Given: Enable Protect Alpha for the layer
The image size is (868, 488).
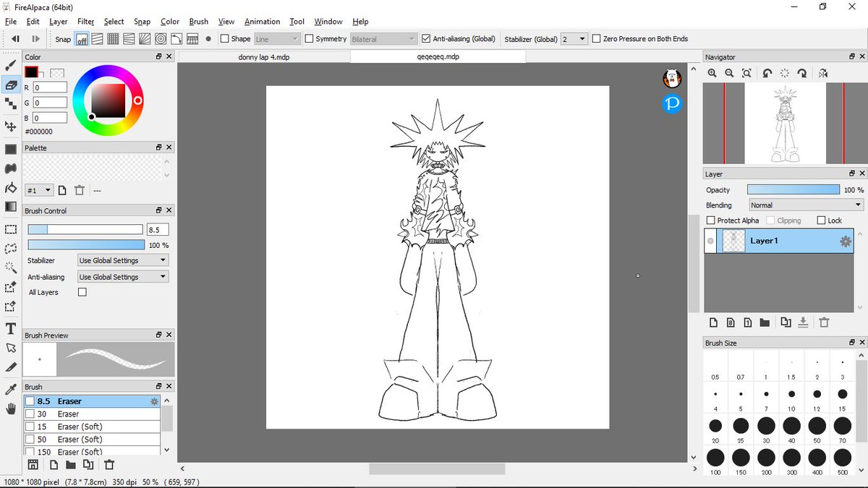Looking at the screenshot, I should (711, 221).
